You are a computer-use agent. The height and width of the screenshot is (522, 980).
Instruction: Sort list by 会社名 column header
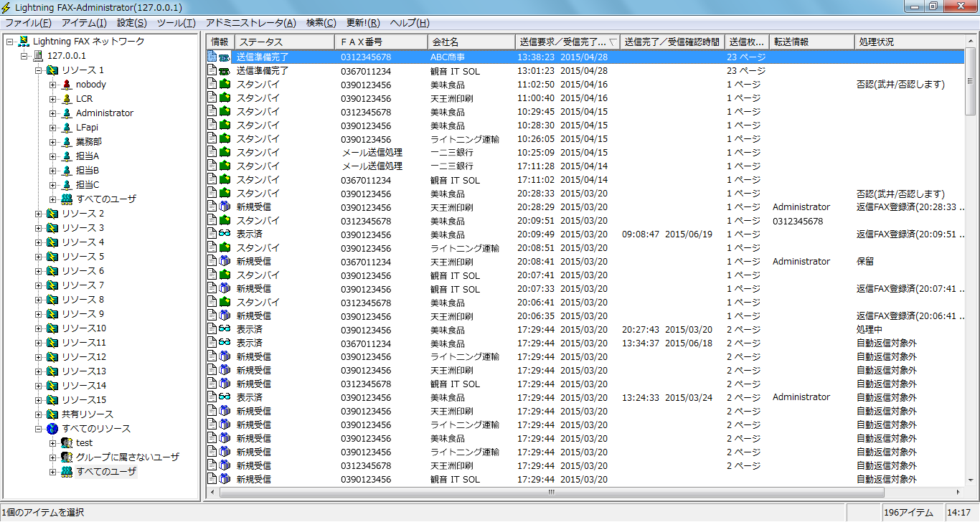click(470, 42)
